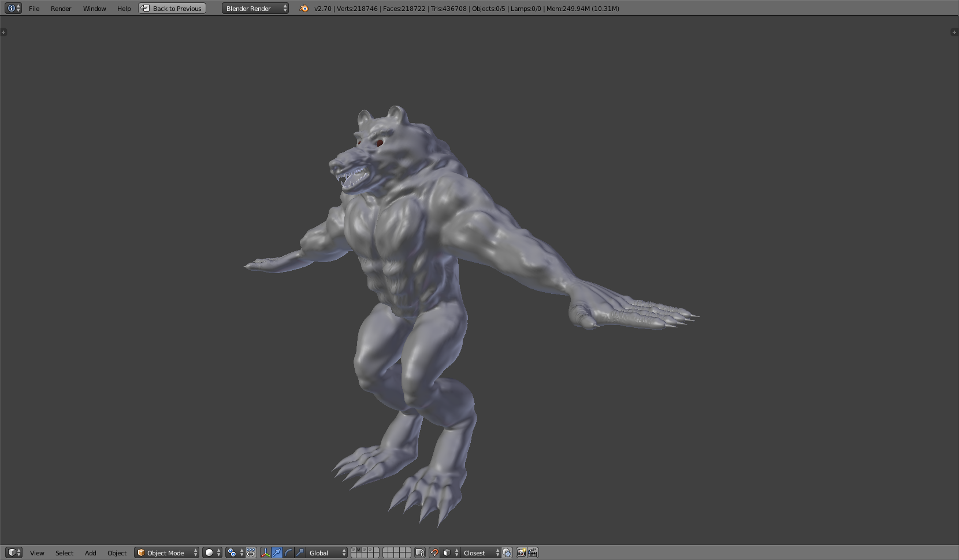The height and width of the screenshot is (560, 959).
Task: Open the Blender Render engine dropdown
Action: (255, 8)
